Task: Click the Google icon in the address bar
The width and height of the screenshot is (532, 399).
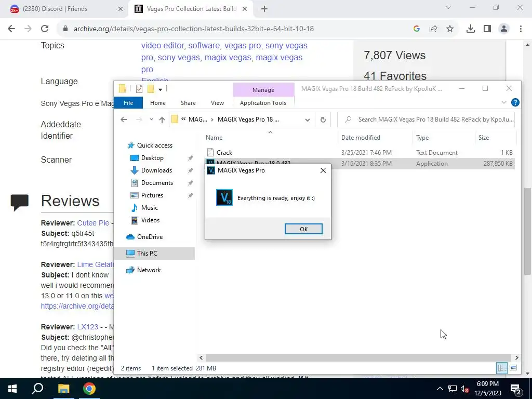Action: click(417, 29)
